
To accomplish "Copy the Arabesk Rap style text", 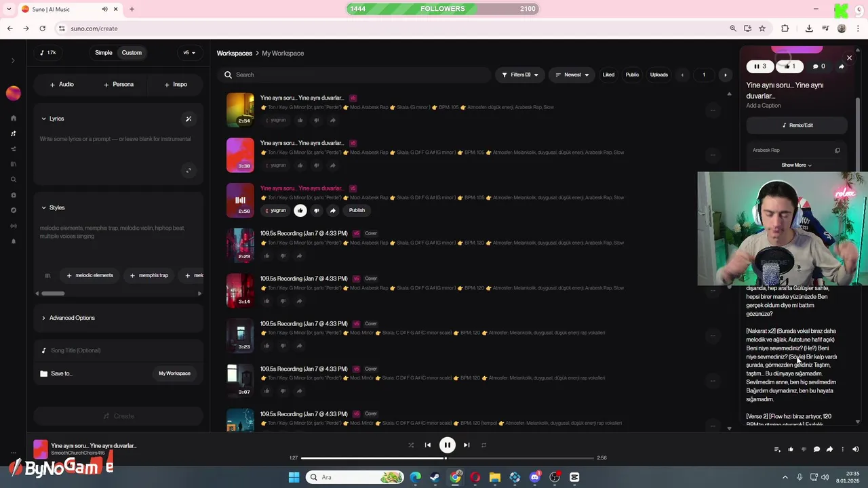I will point(837,150).
